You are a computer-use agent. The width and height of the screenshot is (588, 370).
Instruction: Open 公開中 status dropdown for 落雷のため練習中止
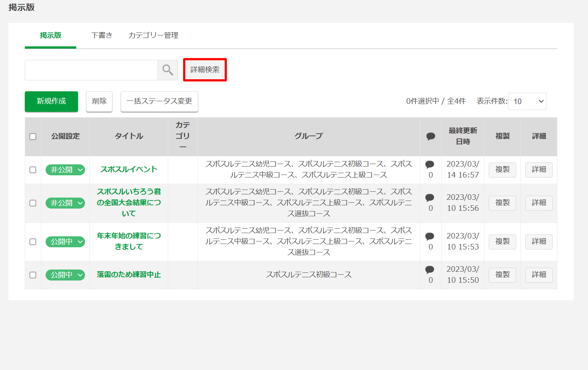pos(65,275)
